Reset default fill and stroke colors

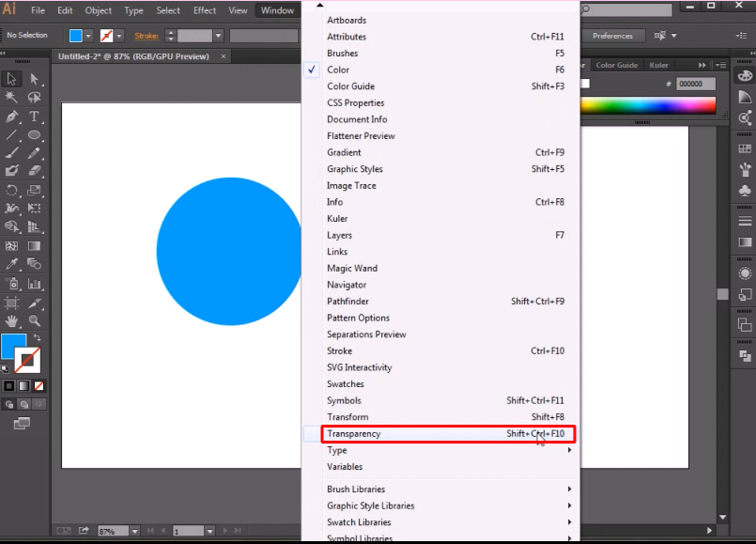coord(6,368)
